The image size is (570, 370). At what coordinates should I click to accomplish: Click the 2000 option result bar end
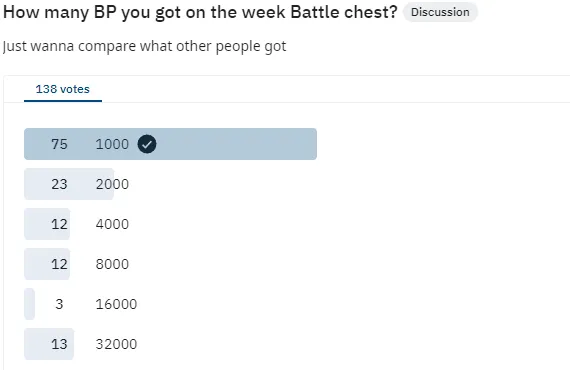(x=109, y=184)
